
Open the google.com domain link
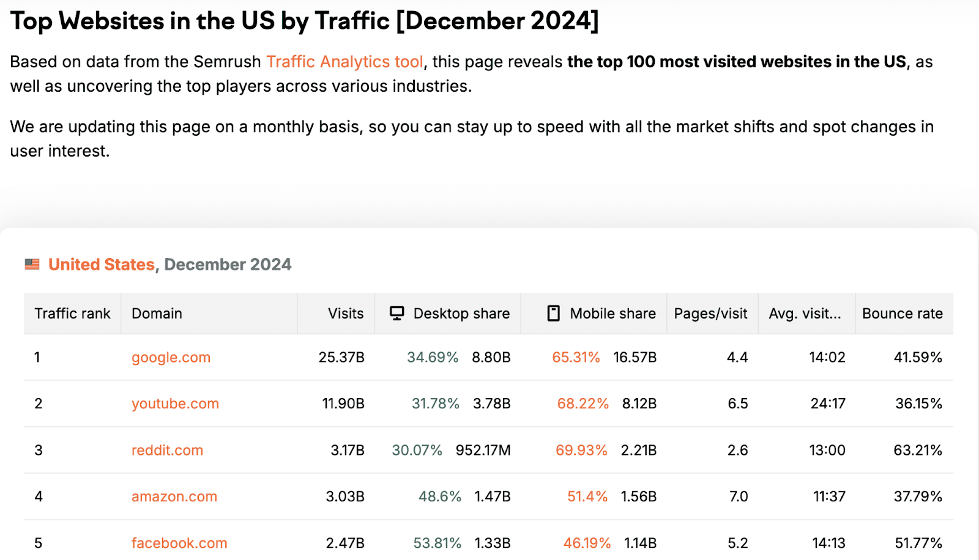(171, 358)
